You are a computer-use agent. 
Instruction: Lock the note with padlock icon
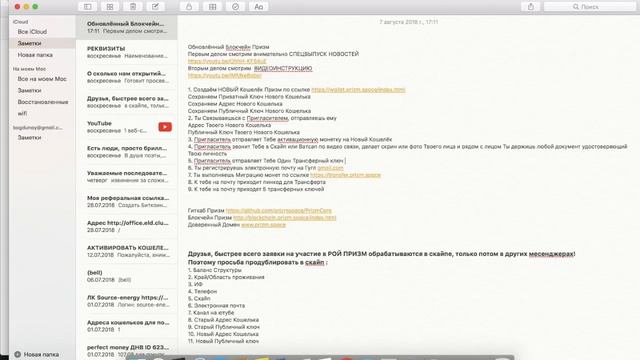tap(189, 7)
